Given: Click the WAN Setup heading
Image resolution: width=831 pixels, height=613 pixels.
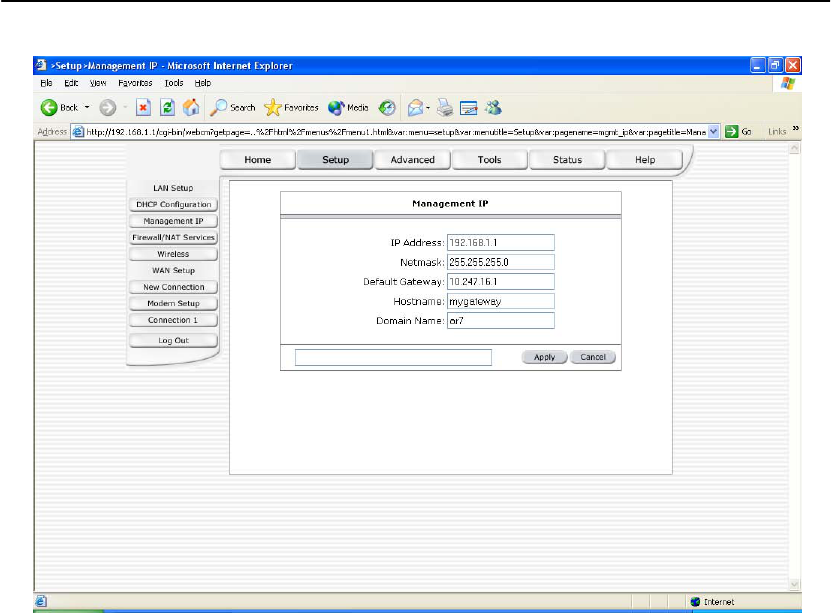Looking at the screenshot, I should (x=173, y=270).
